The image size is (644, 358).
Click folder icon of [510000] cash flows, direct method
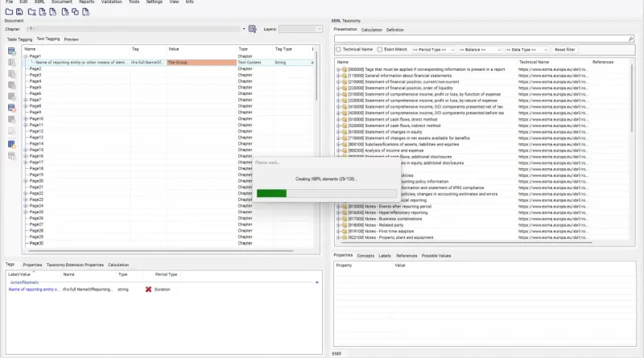[345, 119]
